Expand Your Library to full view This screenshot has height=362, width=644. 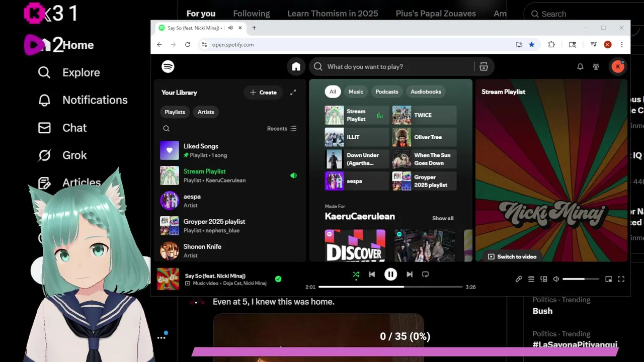click(x=293, y=93)
